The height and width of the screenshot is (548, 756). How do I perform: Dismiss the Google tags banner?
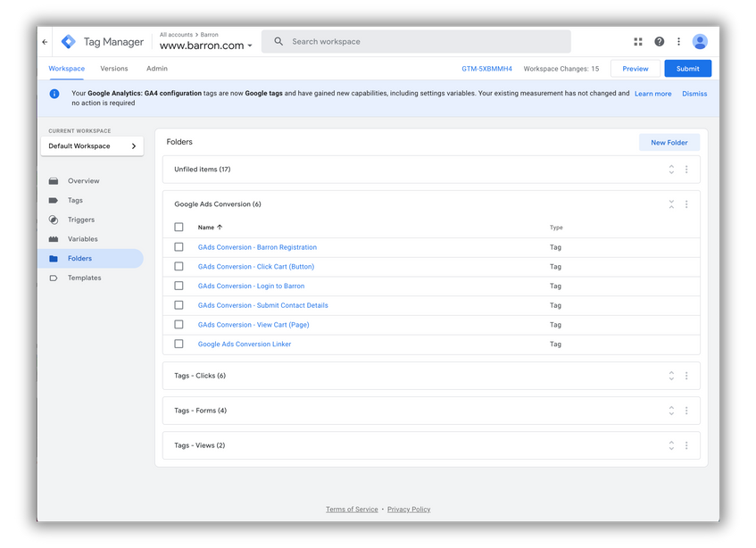coord(694,94)
